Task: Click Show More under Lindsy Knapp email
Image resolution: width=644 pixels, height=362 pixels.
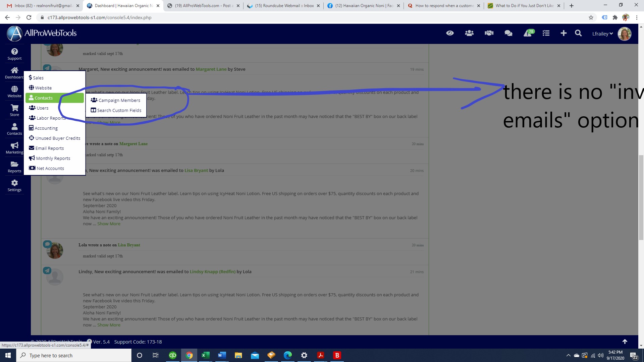Action: 109,325
